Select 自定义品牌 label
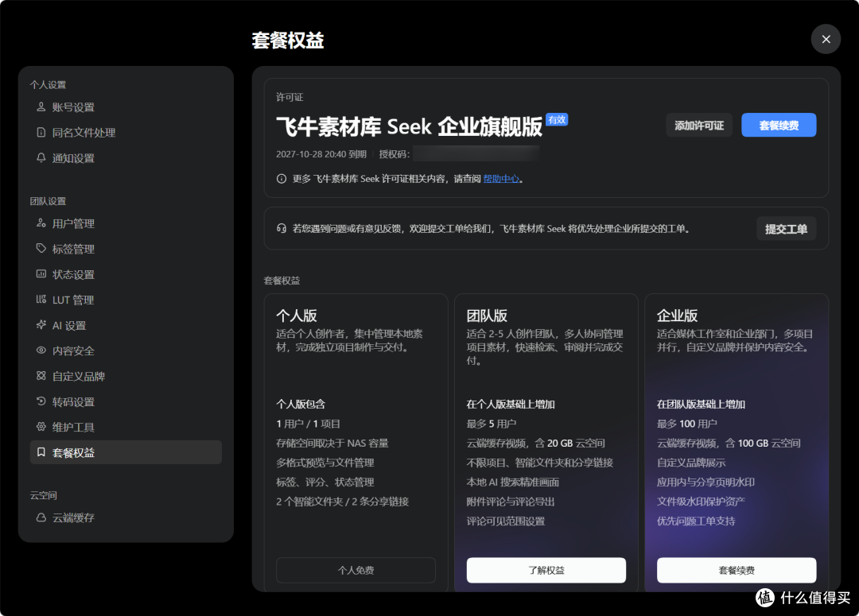The image size is (859, 616). pyautogui.click(x=78, y=376)
